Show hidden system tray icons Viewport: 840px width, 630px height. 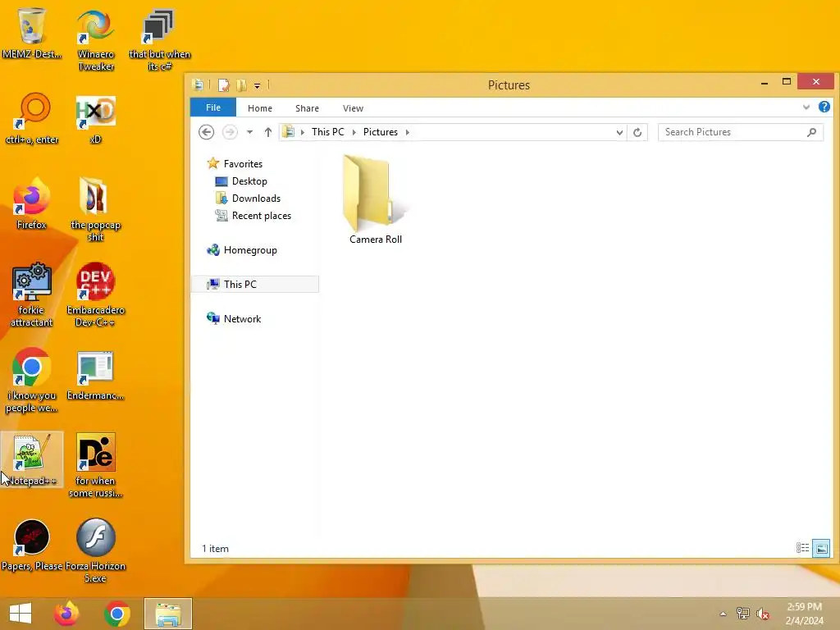pyautogui.click(x=723, y=614)
